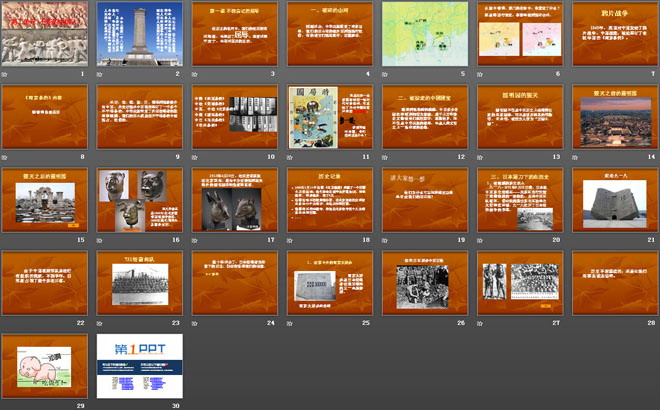
Task: Select slide 29 with the cartoon pig
Action: tap(45, 366)
